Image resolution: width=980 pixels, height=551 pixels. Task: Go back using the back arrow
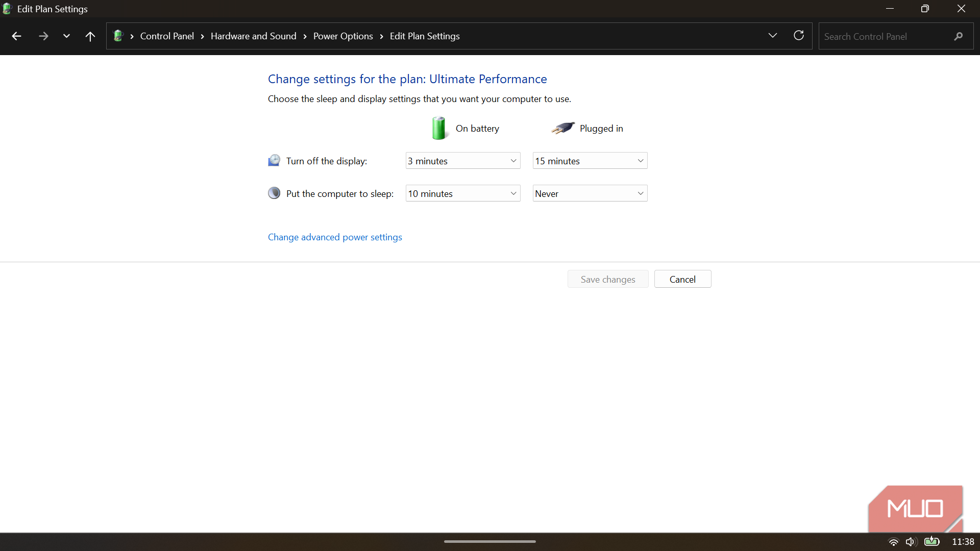pos(16,36)
